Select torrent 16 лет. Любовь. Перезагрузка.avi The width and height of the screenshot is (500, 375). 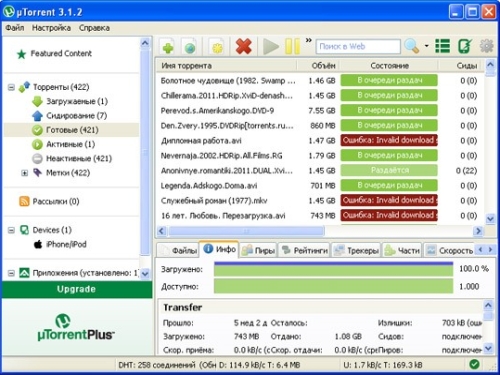point(223,216)
